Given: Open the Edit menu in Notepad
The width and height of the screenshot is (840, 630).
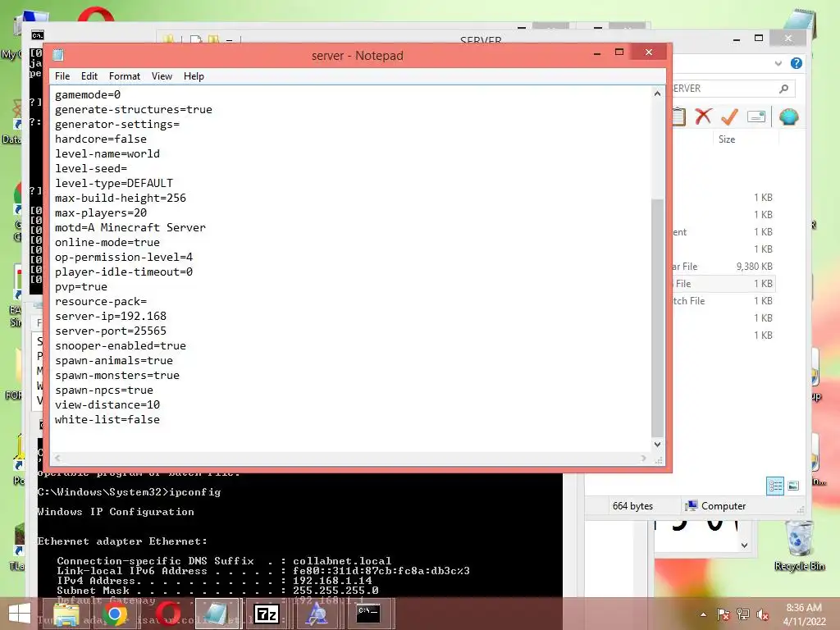Looking at the screenshot, I should [x=89, y=76].
